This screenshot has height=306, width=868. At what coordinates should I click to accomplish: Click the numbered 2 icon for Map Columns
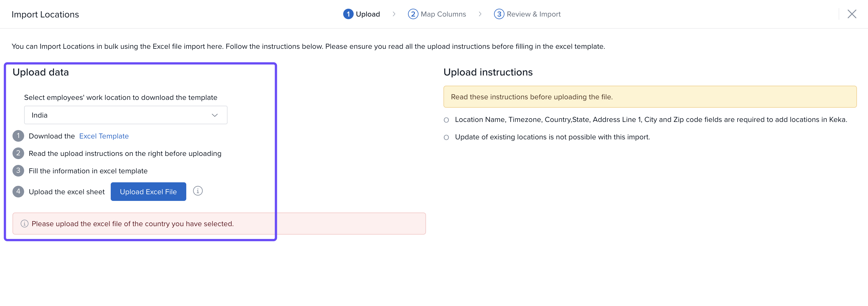[x=413, y=14]
